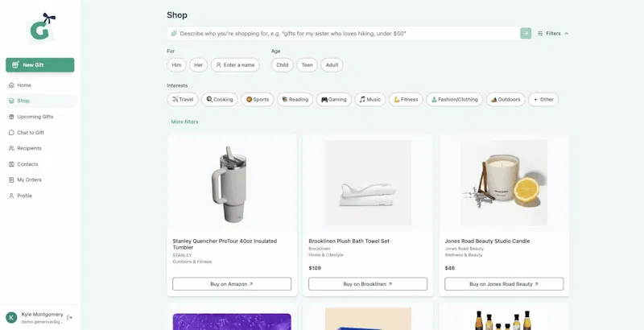This screenshot has height=330, width=644.
Task: Toggle the Fitness interest chip
Action: (x=406, y=99)
